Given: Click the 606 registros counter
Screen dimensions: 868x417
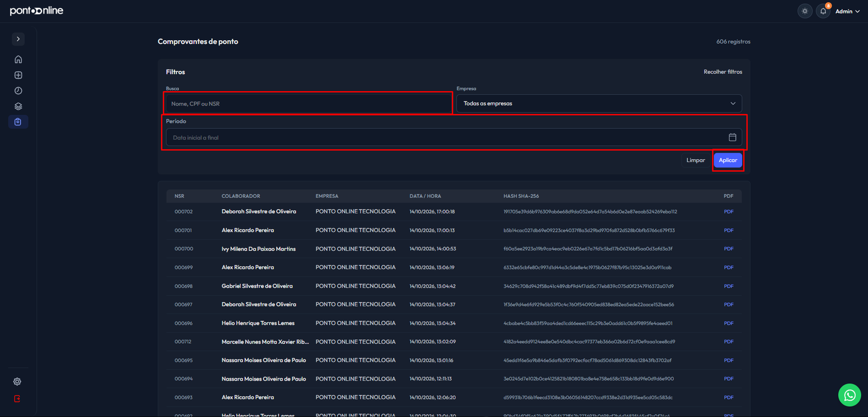Looking at the screenshot, I should coord(733,41).
